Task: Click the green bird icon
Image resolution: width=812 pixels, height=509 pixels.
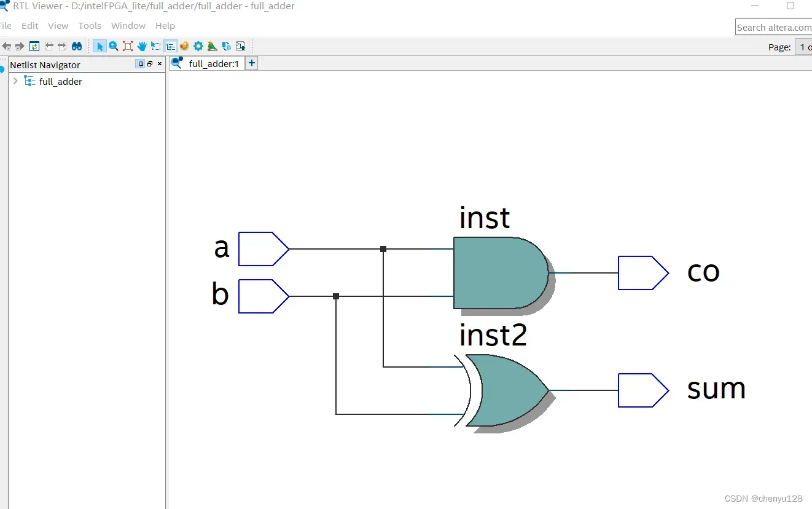Action: pyautogui.click(x=212, y=46)
